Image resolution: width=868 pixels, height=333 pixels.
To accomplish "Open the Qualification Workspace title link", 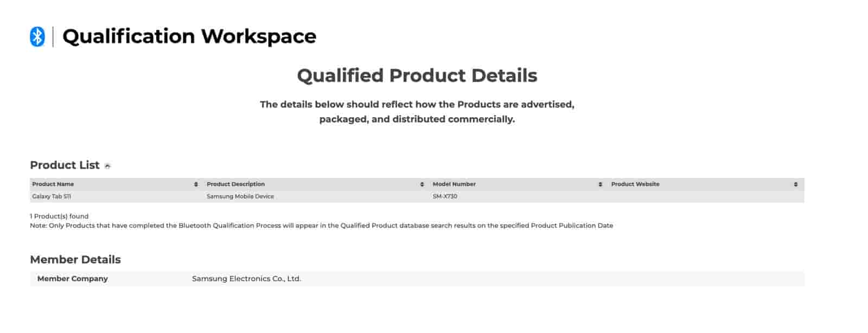I will (189, 36).
